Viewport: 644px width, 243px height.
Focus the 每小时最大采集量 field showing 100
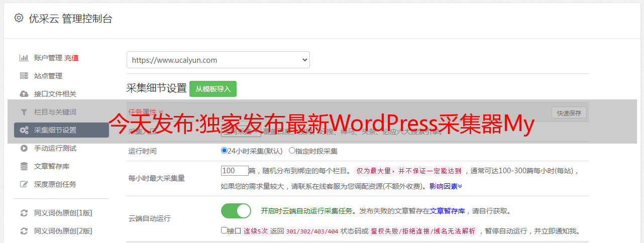(235, 171)
